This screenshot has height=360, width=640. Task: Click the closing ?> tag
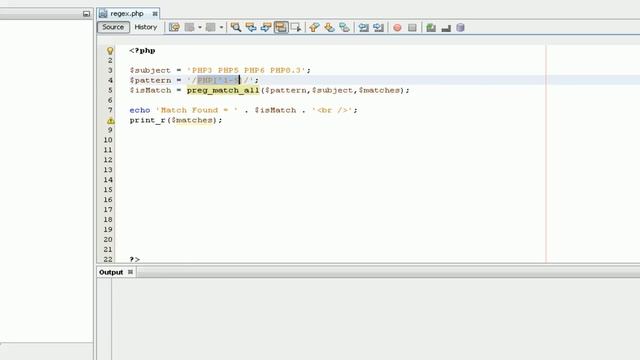[135, 260]
